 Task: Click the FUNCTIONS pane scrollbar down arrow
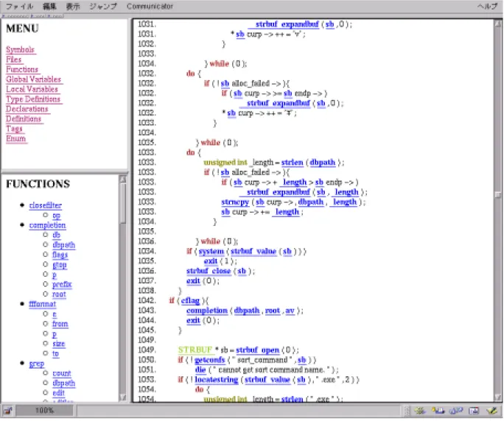point(123,397)
